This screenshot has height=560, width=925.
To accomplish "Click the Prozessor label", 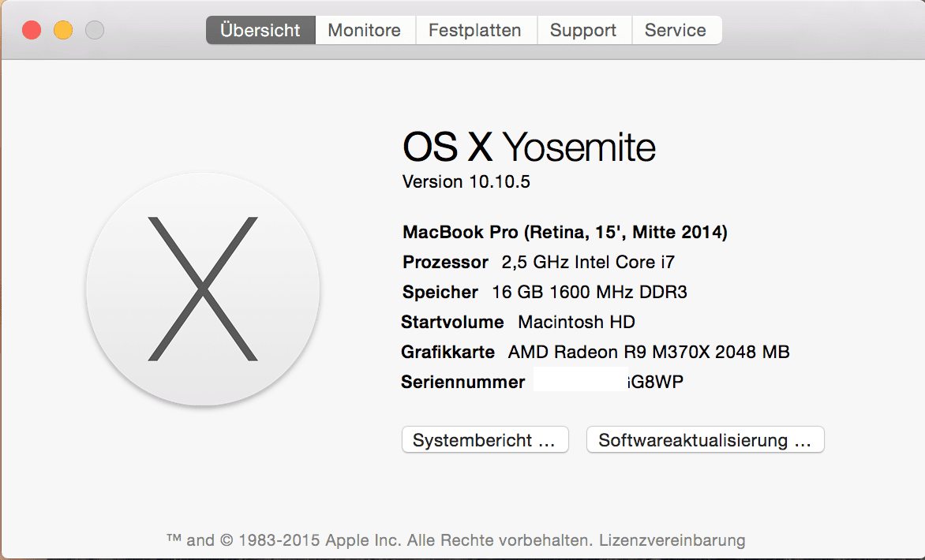I will [x=445, y=262].
